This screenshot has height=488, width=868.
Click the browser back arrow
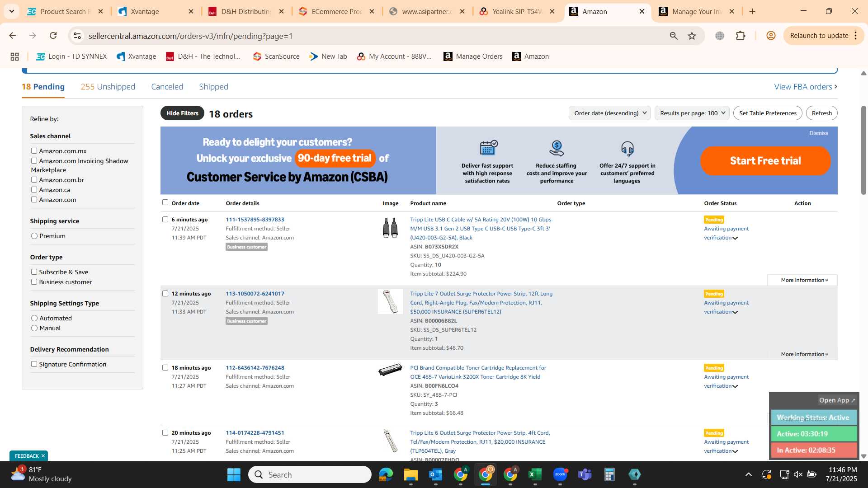13,36
